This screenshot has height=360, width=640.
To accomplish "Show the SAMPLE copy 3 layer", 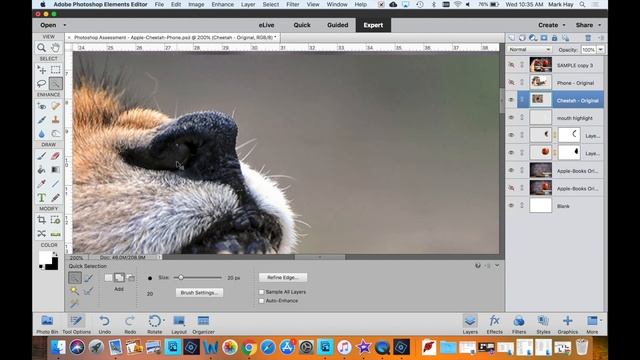I will (x=511, y=65).
